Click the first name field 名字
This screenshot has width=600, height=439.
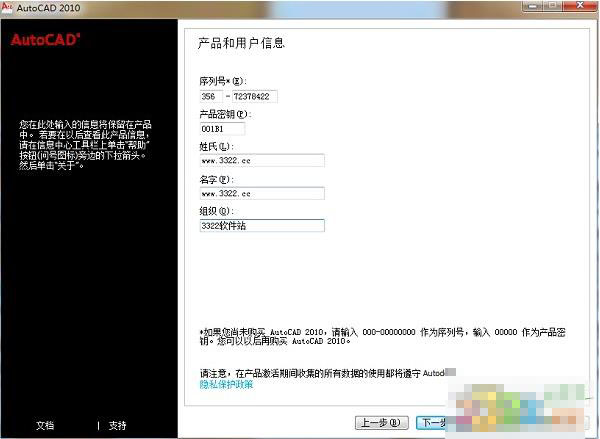[x=262, y=193]
